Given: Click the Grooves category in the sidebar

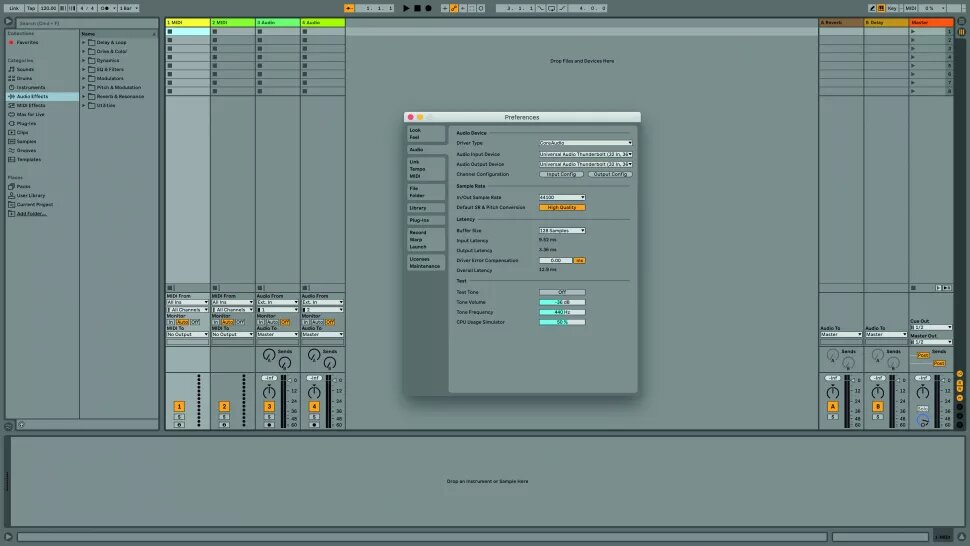Looking at the screenshot, I should coord(27,150).
